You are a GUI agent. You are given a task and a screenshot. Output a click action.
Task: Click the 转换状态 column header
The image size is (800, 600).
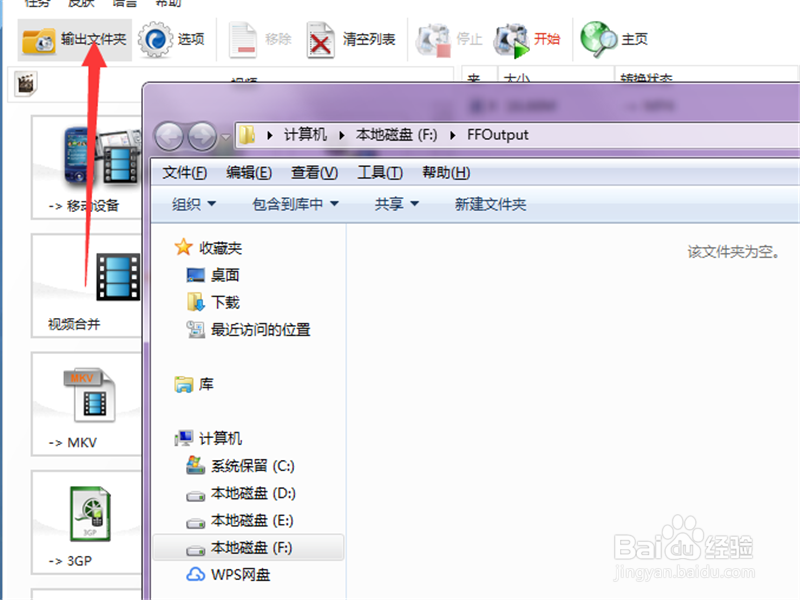point(646,78)
